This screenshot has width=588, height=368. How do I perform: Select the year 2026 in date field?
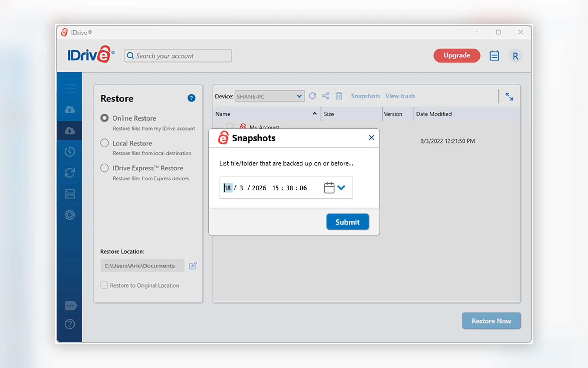pos(259,188)
